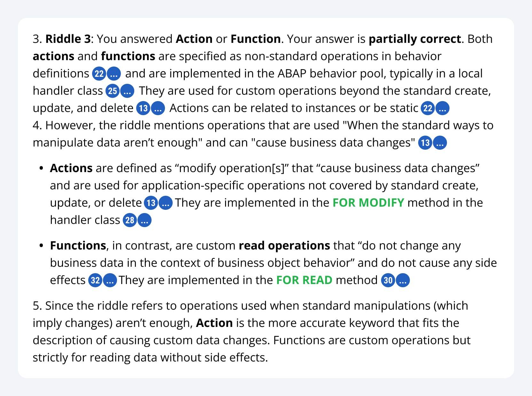Image resolution: width=532 pixels, height=396 pixels.
Task: Open citation 28 after handler class bullet
Action: tap(130, 220)
